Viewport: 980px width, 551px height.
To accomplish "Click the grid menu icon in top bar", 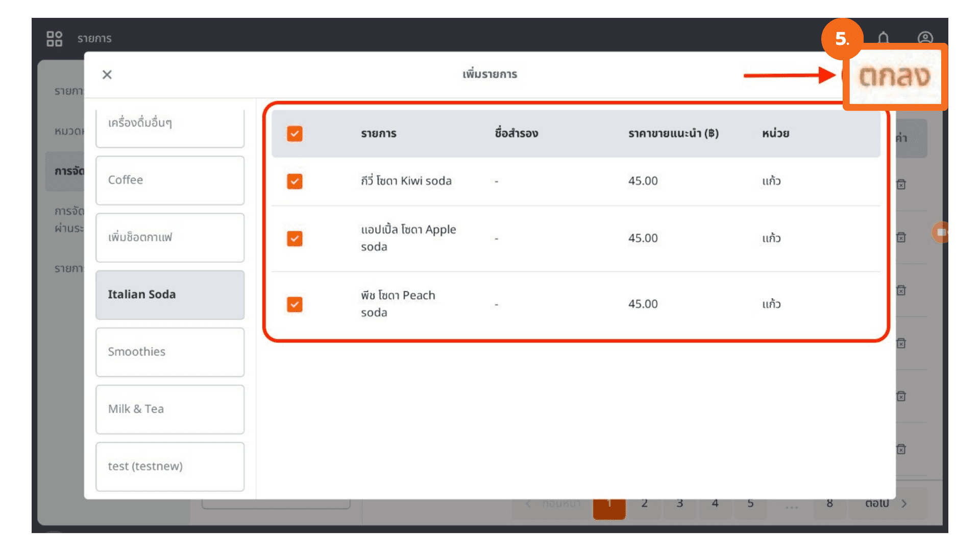I will tap(54, 39).
